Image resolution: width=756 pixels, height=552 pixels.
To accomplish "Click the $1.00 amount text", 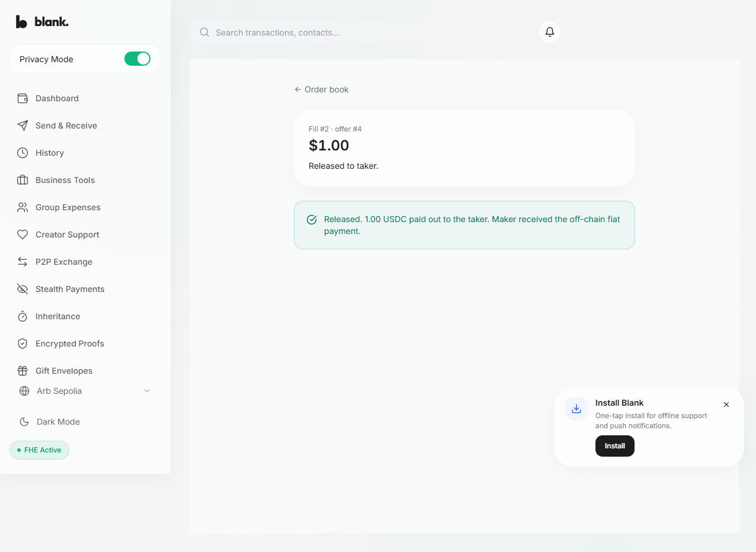I will point(329,145).
